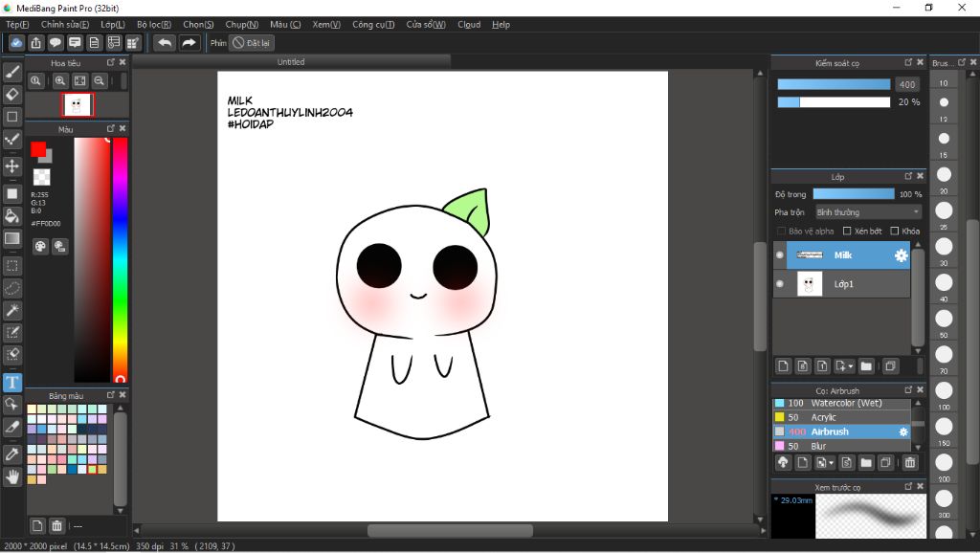980x553 pixels.
Task: Click the cloud save icon in toolbar
Action: pos(16,42)
